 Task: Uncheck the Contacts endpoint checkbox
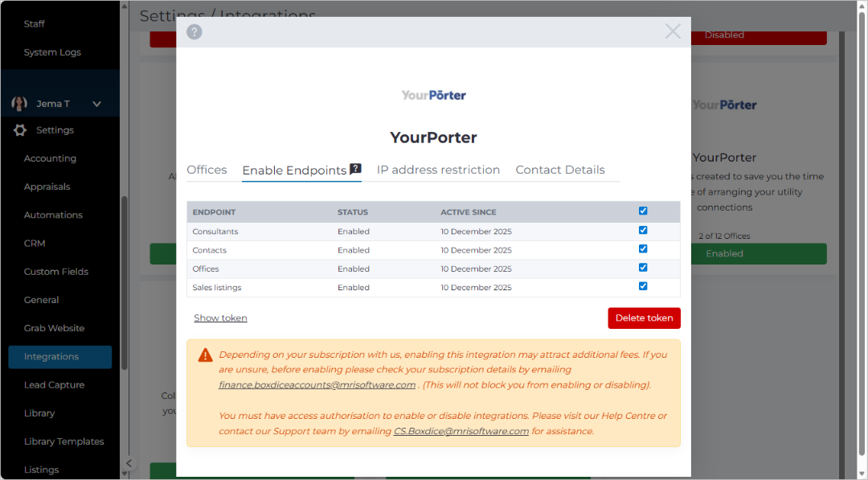click(x=643, y=249)
